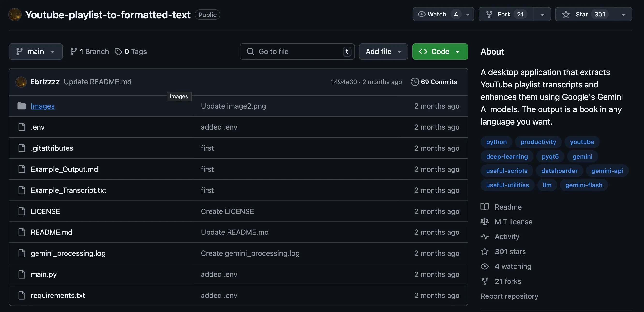This screenshot has height=312, width=644.
Task: Click the star icon beside 301 stars
Action: pos(485,251)
